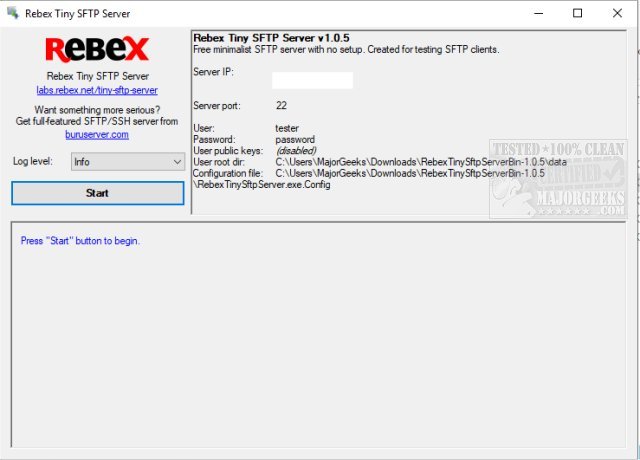Screen dimensions: 640x460
Task: Visit the buruserver.com link
Action: pos(97,135)
